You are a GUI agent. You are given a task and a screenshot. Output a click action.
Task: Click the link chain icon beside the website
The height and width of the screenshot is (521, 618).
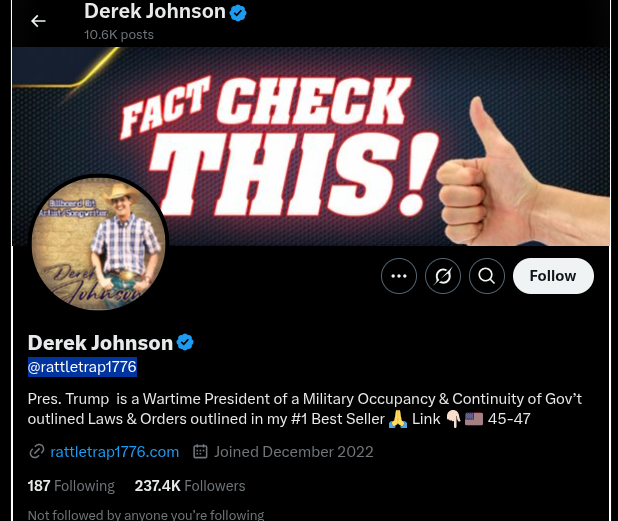tap(37, 452)
